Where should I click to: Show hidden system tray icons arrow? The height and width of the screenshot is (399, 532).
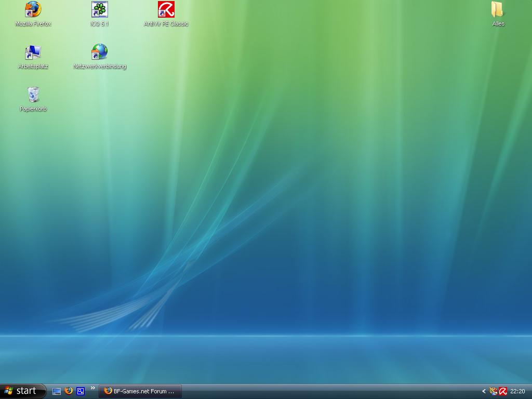click(x=484, y=392)
